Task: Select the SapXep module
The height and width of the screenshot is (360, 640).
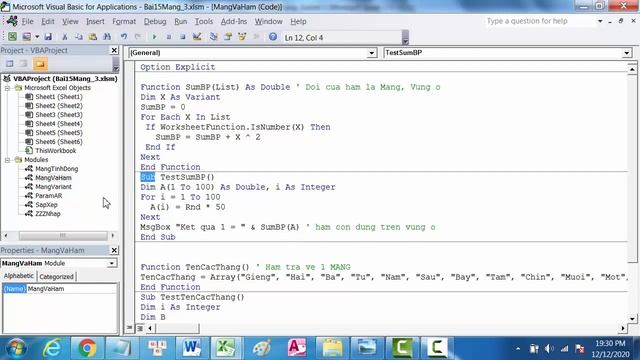Action: tap(46, 204)
